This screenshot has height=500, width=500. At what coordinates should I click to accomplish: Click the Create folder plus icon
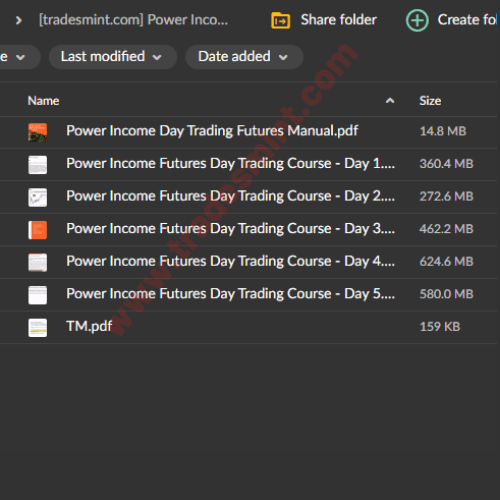(417, 20)
